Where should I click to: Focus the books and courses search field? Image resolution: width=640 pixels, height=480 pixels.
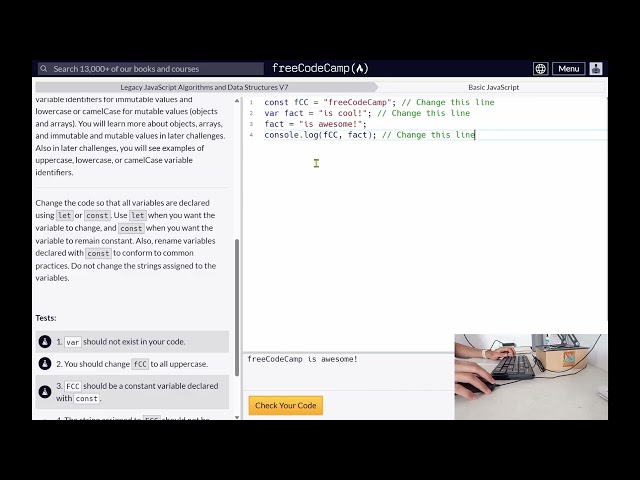click(151, 69)
